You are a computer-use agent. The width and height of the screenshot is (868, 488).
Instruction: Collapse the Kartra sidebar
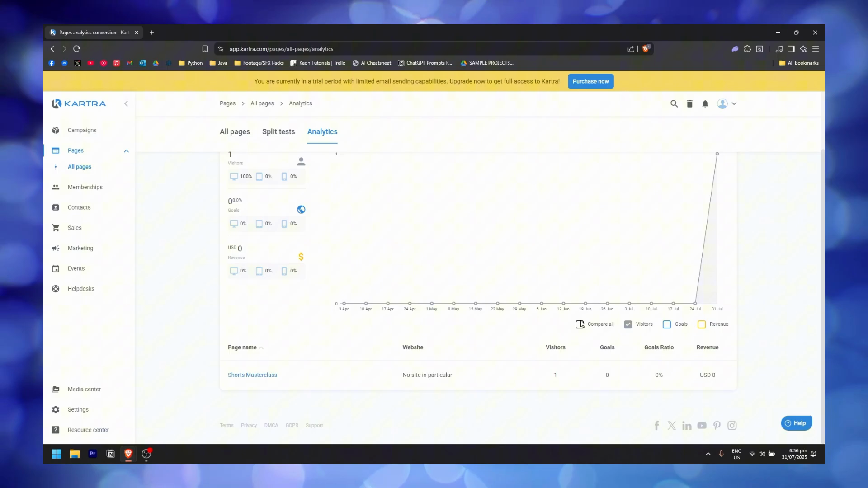pos(126,103)
